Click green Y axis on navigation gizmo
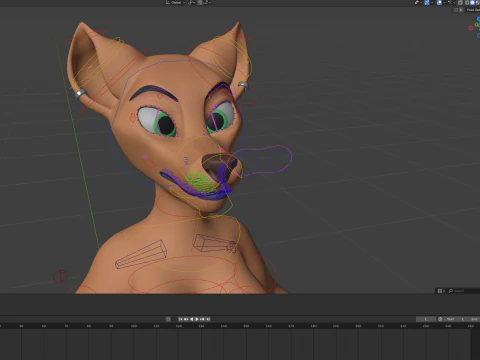Screen dimensions: 480x360 477,25
